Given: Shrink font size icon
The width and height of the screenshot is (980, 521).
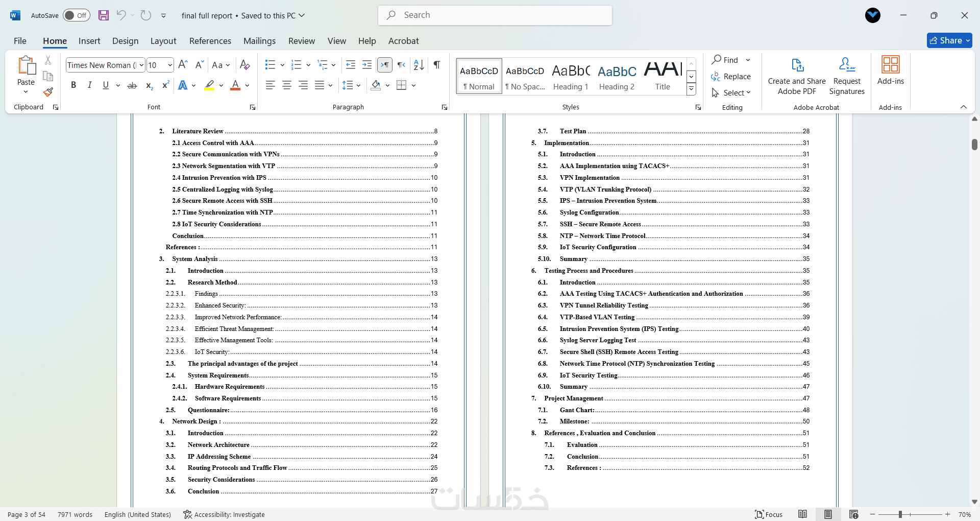Looking at the screenshot, I should (x=200, y=65).
